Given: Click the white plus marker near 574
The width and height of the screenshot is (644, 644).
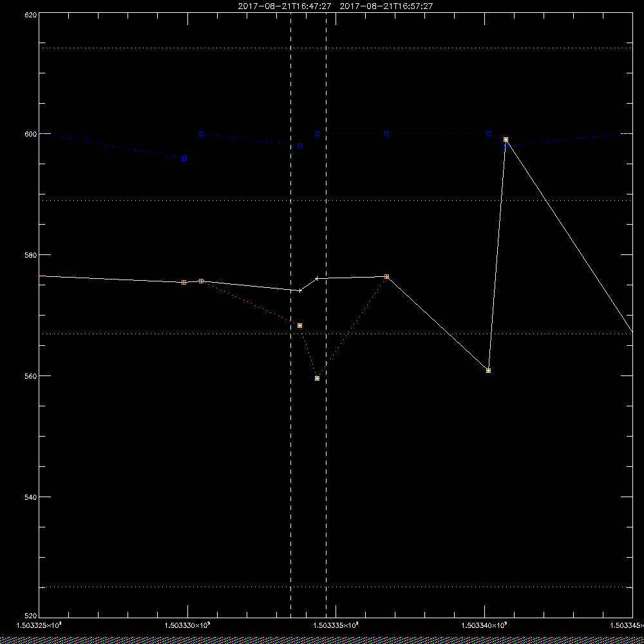Looking at the screenshot, I should tap(300, 291).
